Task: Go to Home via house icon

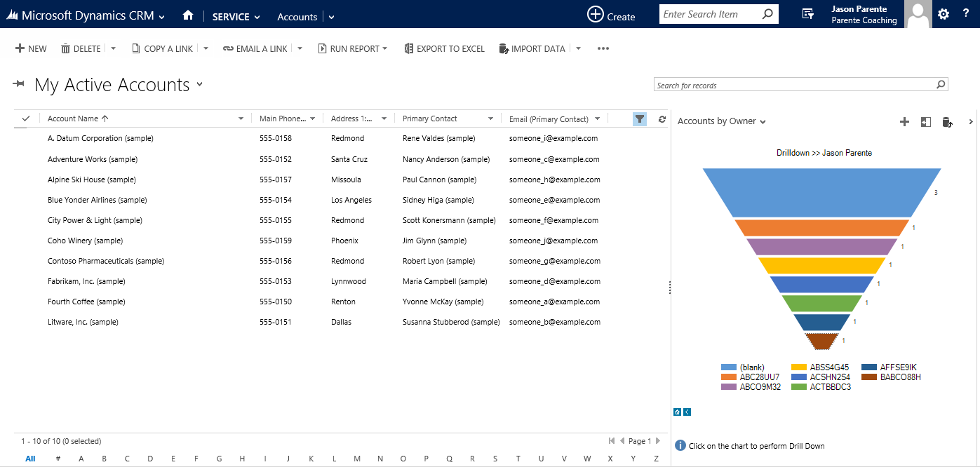Action: tap(187, 15)
